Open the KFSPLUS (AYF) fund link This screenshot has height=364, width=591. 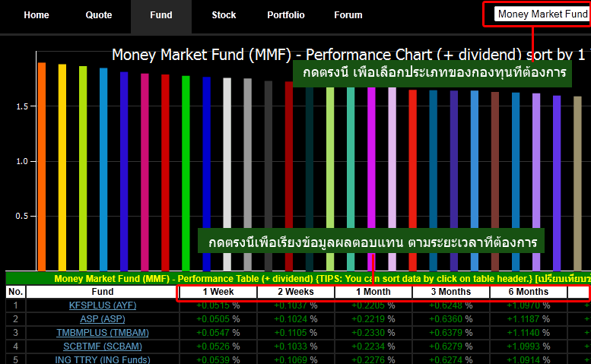(x=103, y=305)
